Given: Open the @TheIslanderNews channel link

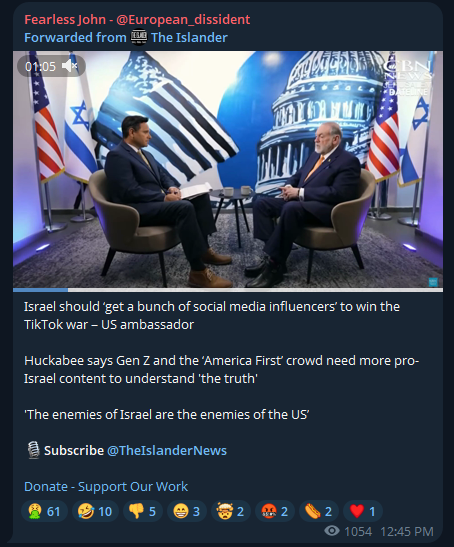Looking at the screenshot, I should (x=167, y=450).
